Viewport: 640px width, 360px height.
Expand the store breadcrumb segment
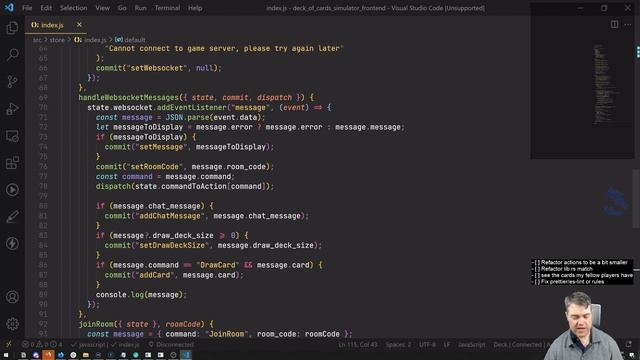57,40
